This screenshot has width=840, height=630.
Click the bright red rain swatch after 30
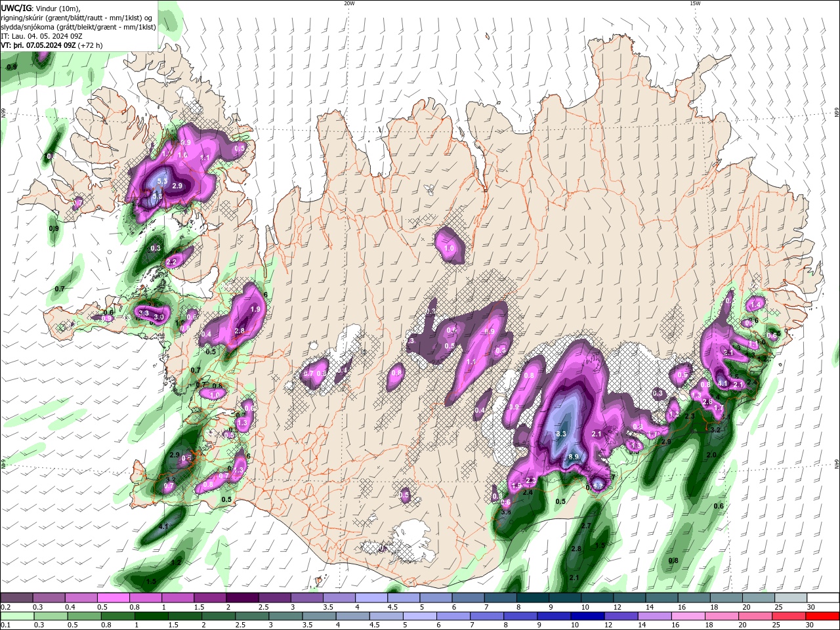point(824,616)
